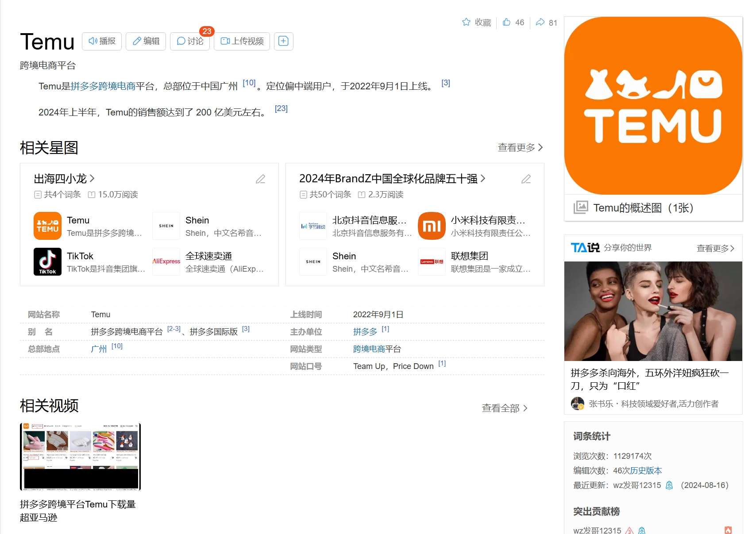The image size is (756, 534).
Task: Click the Temu logo icon in 出海四小龙
Action: pyautogui.click(x=47, y=226)
